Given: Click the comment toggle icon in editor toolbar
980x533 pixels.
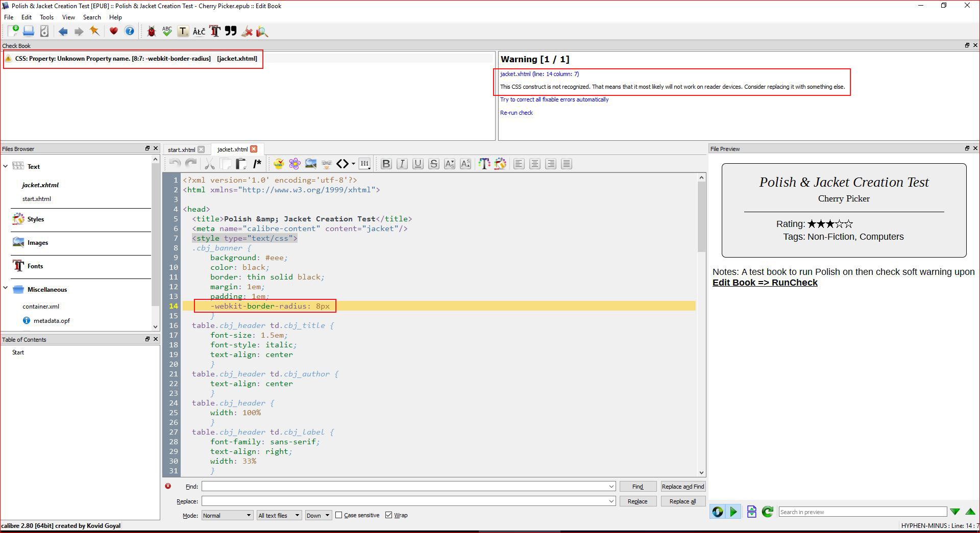Looking at the screenshot, I should [x=257, y=164].
